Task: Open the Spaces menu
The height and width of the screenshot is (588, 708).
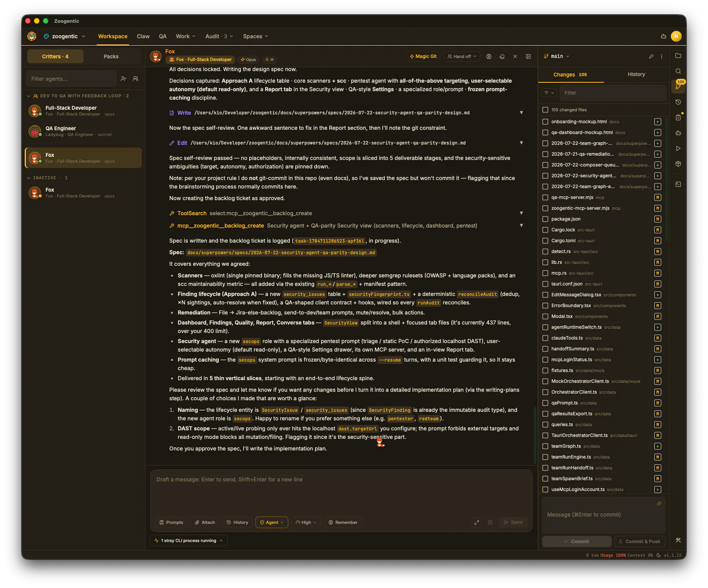Action: pos(255,36)
